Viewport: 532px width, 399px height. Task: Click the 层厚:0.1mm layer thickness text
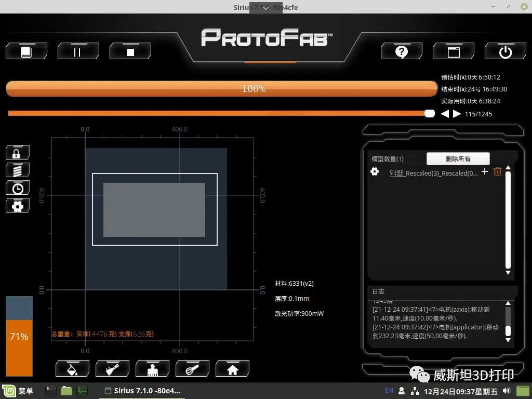point(292,299)
